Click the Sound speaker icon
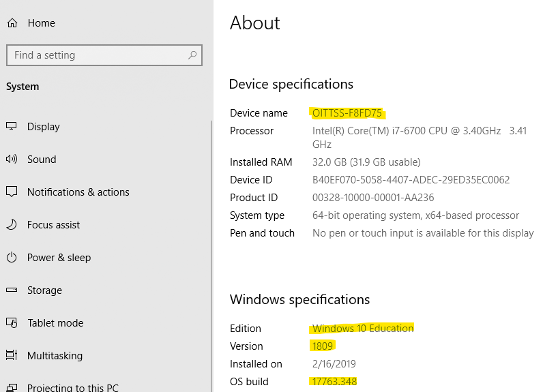543x392 pixels. click(x=12, y=160)
